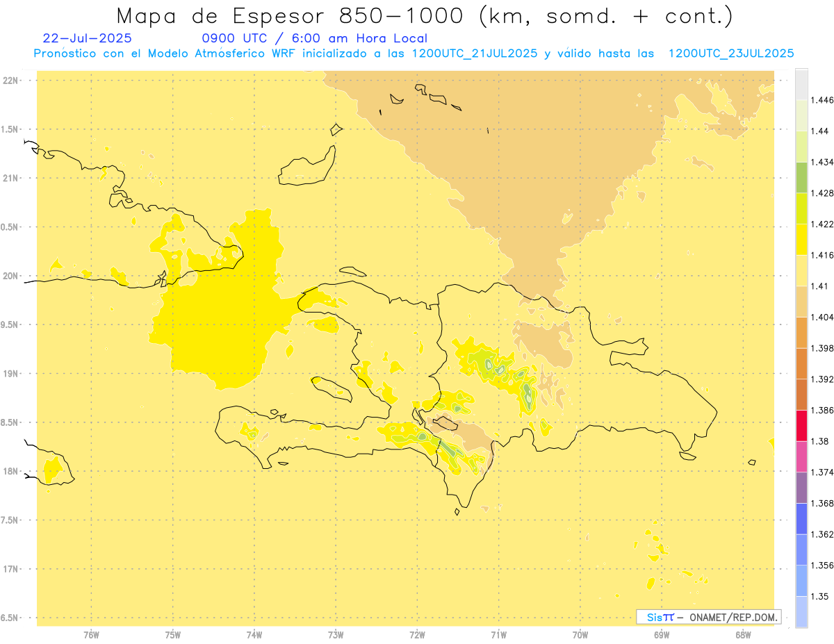Click the legend value "1.386"
The image size is (834, 644).
[821, 411]
